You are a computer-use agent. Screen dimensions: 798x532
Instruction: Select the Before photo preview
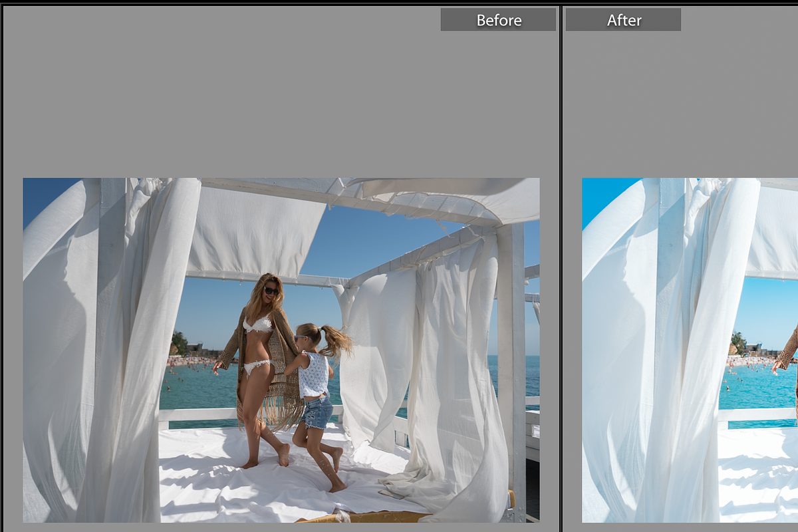(281, 350)
